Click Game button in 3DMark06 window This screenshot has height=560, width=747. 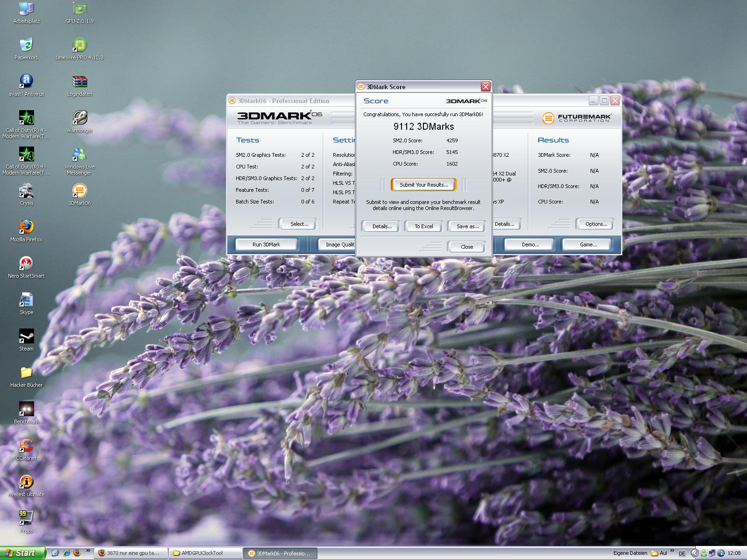point(588,245)
